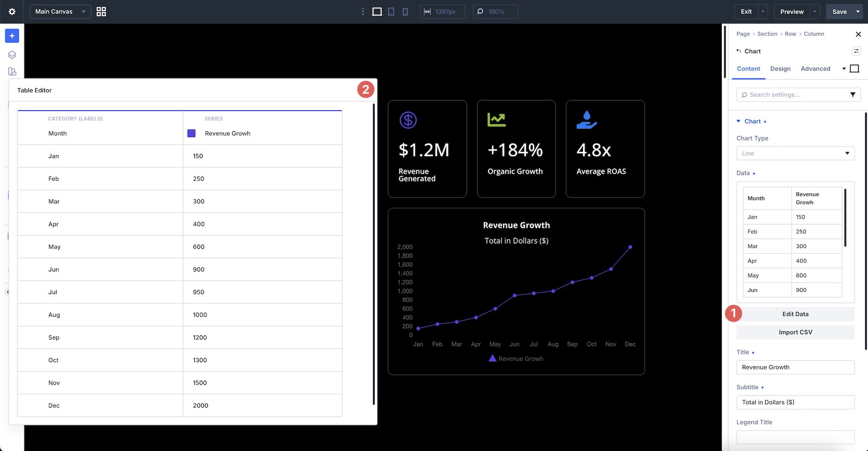The image size is (868, 451).
Task: Switch to the grid wireframe view icon
Action: coord(101,12)
